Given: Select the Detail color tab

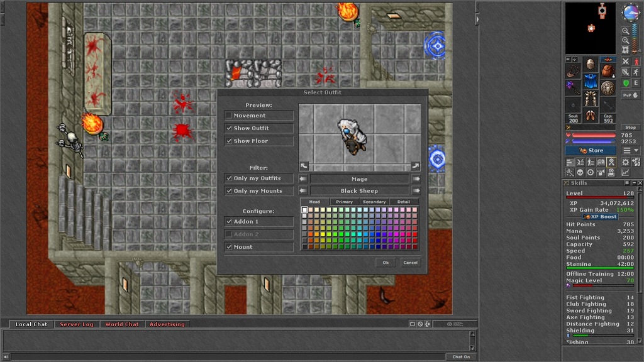Looking at the screenshot, I should (x=404, y=202).
